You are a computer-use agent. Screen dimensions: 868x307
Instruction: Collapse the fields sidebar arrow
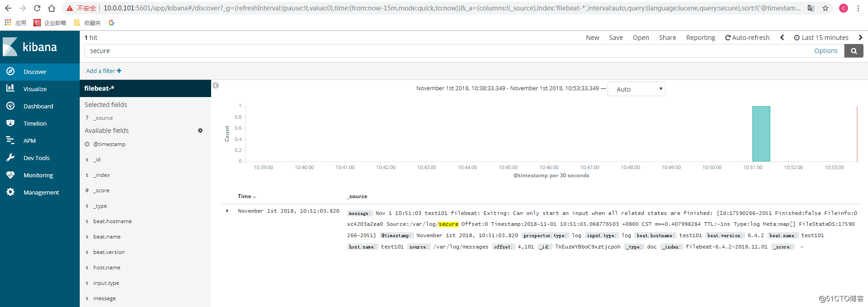[x=216, y=85]
